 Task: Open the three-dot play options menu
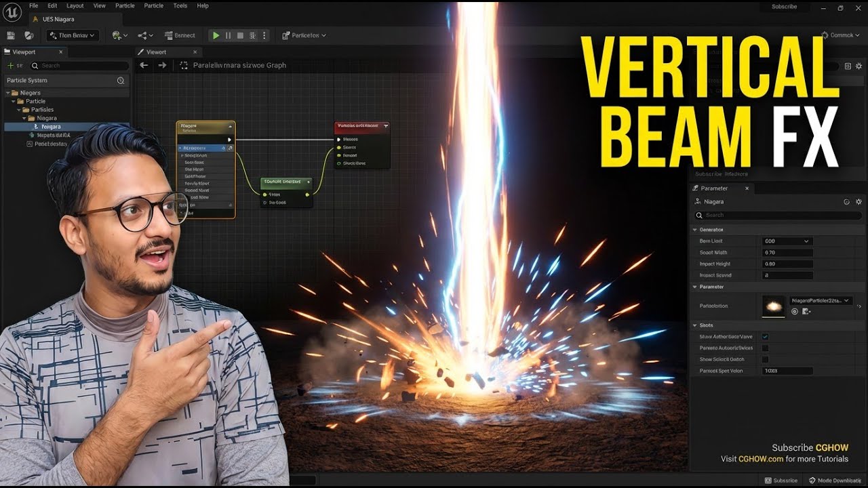264,35
